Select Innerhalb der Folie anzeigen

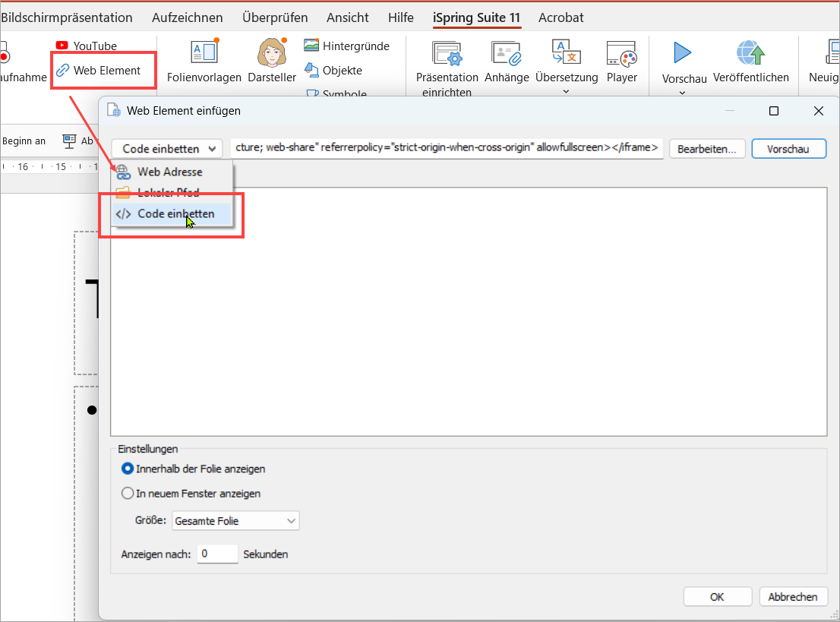point(128,469)
